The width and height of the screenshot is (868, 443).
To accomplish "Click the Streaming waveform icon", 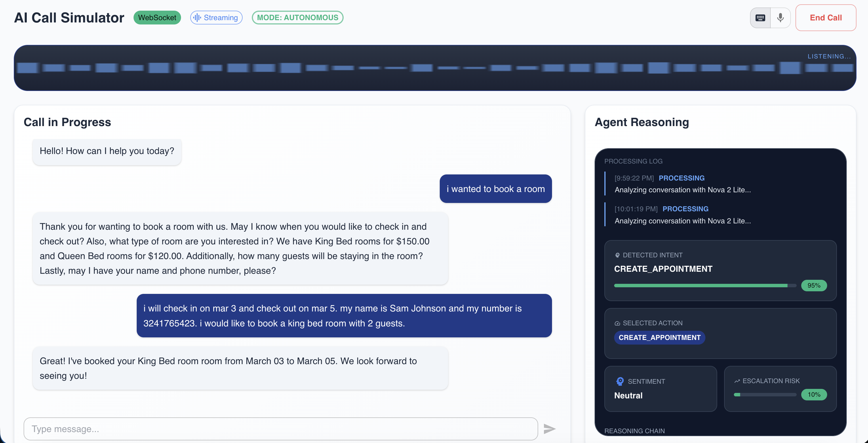I will click(x=197, y=18).
